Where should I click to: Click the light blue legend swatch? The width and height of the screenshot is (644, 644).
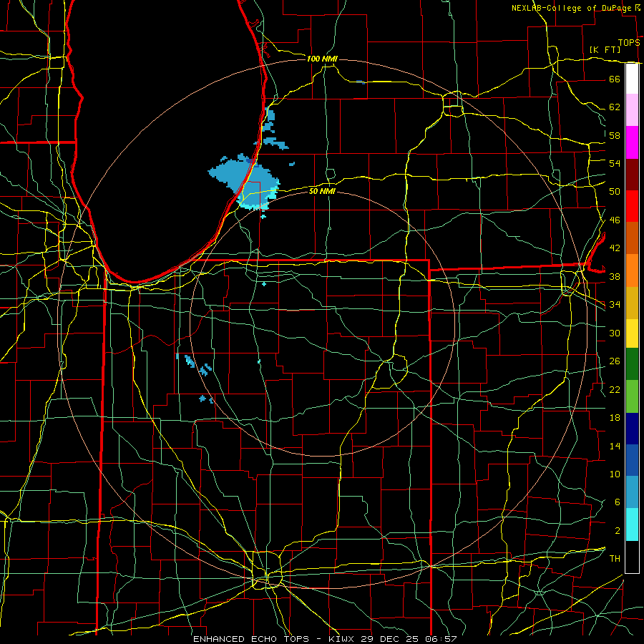tap(632, 492)
